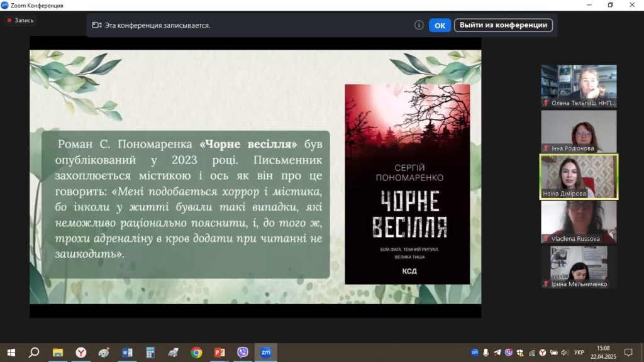Open Calculator from the taskbar
The height and width of the screenshot is (362, 644).
pyautogui.click(x=150, y=353)
